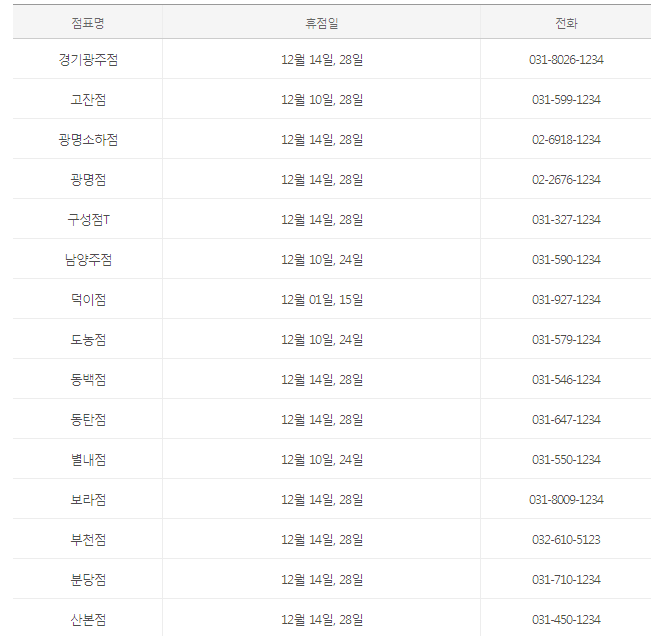Click phone number 031-710-1234
658x636 pixels.
566,580
